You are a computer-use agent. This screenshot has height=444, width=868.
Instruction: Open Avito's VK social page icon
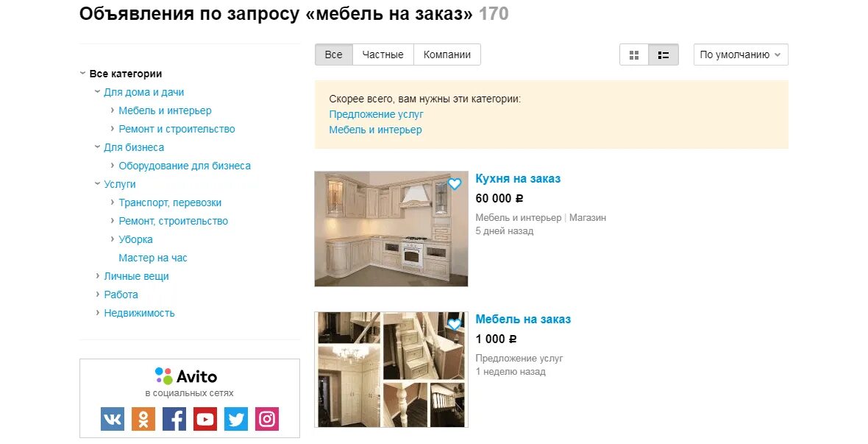click(113, 419)
